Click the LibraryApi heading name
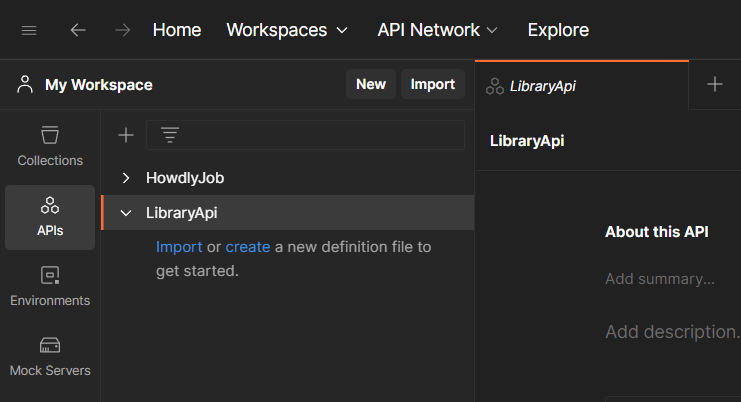The image size is (741, 402). pyautogui.click(x=527, y=141)
